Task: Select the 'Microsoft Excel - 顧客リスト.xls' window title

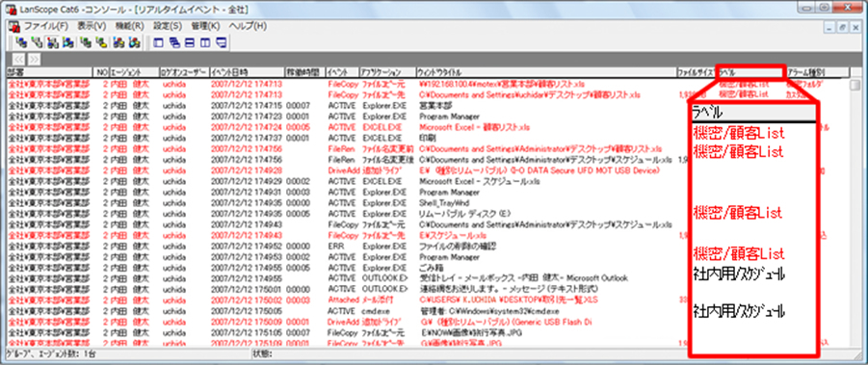Action: pyautogui.click(x=474, y=127)
